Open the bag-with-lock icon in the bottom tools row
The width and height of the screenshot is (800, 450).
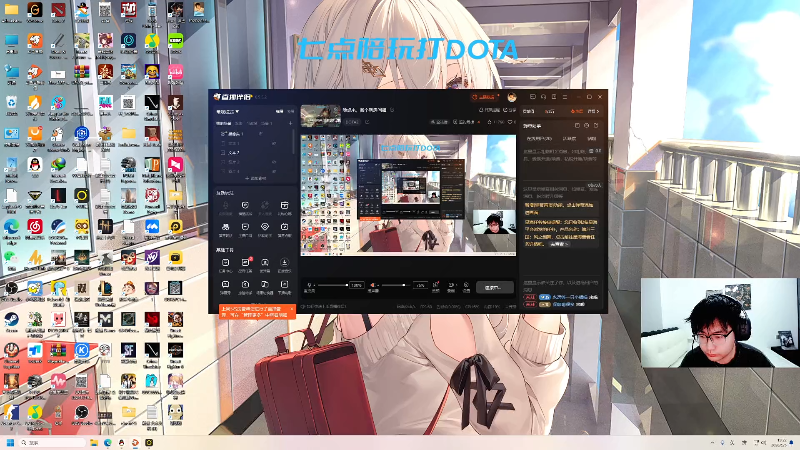click(x=245, y=284)
